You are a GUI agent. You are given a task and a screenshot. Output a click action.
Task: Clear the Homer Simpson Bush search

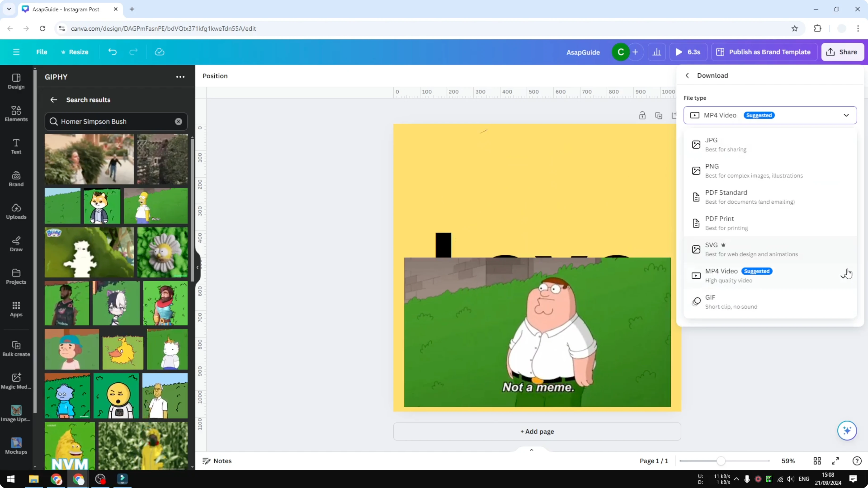(x=179, y=122)
